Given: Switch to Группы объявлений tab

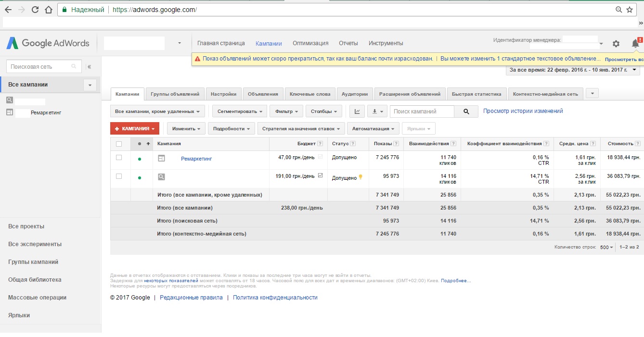Looking at the screenshot, I should pos(175,94).
